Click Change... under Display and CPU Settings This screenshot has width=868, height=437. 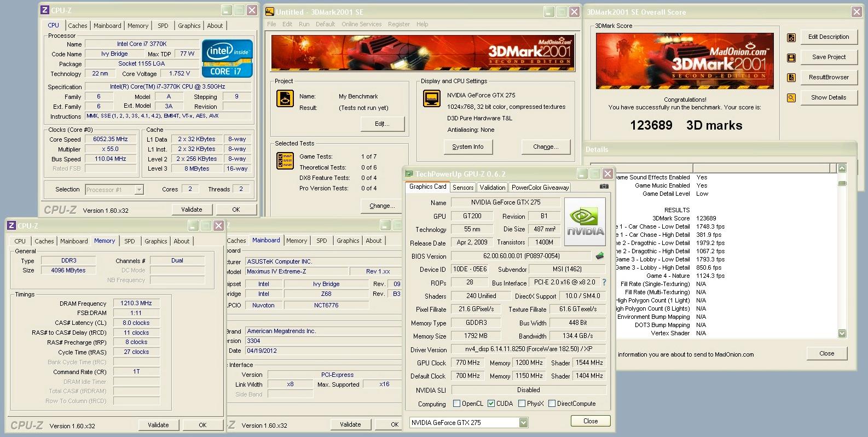[546, 147]
